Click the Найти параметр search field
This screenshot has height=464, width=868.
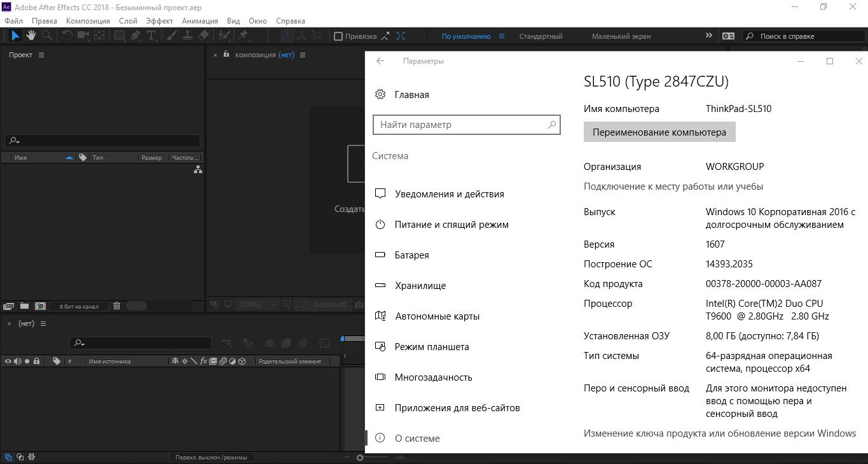[466, 125]
